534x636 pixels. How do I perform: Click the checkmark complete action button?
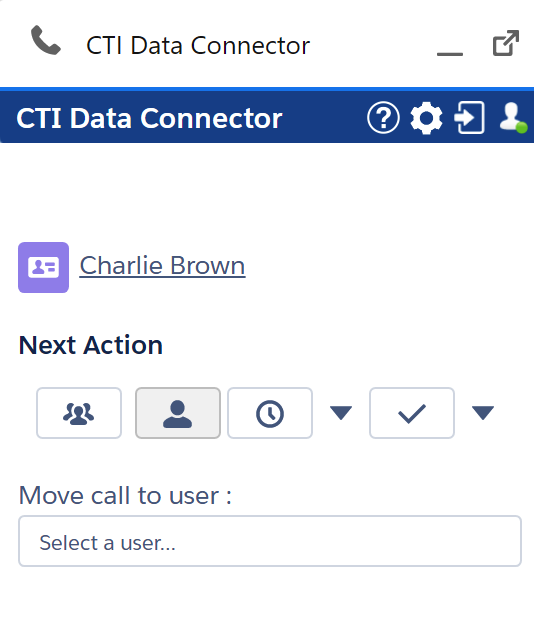(x=412, y=413)
